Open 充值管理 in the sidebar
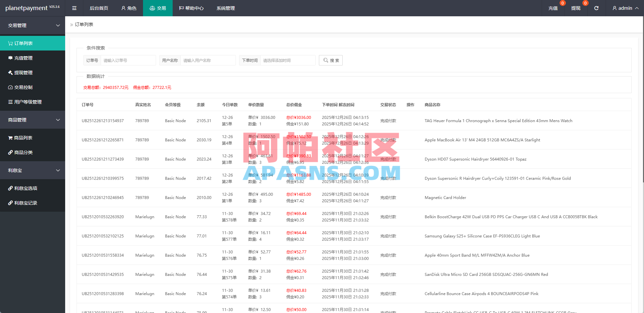This screenshot has width=644, height=313. (x=33, y=58)
